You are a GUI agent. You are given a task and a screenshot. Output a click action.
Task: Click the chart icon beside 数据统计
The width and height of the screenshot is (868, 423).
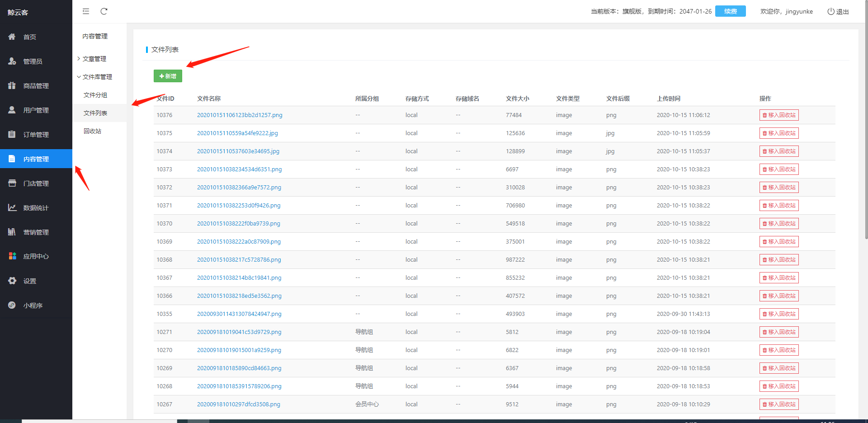[12, 207]
